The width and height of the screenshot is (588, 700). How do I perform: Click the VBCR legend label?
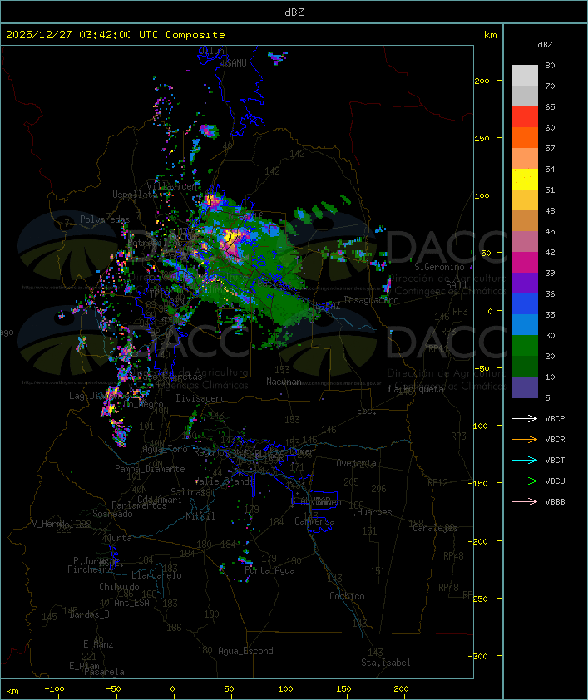(x=555, y=439)
